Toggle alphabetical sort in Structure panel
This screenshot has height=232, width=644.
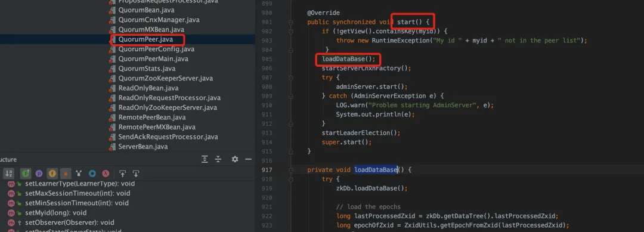pos(8,174)
